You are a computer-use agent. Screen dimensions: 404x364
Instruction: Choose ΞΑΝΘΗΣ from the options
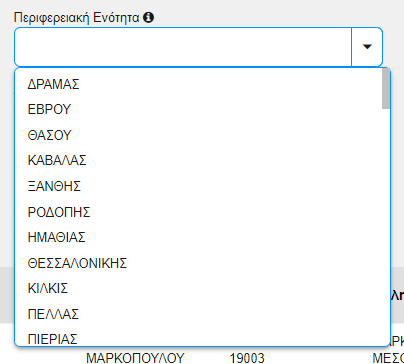[202, 186]
